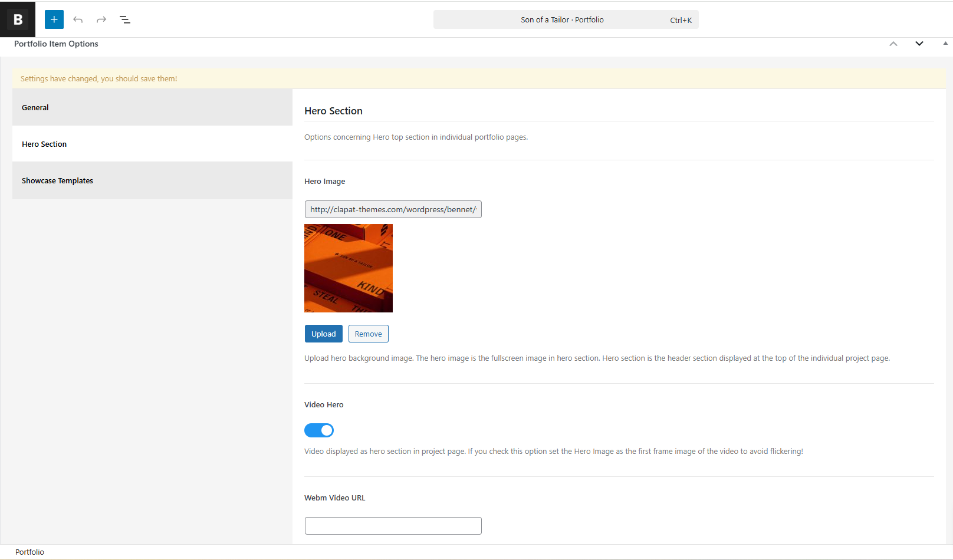Open the block inserter plus button
Viewport: 953px width, 560px height.
coord(54,19)
